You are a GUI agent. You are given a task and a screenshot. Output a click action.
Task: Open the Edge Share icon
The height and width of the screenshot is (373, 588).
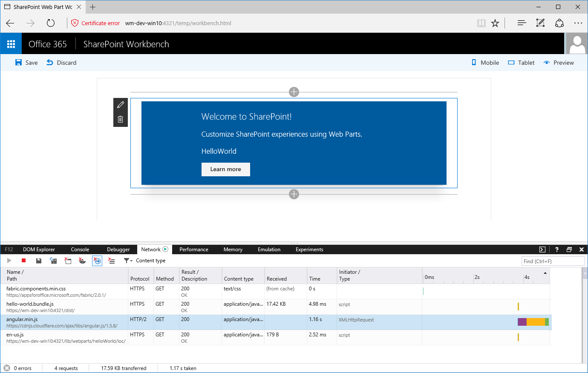coord(559,23)
